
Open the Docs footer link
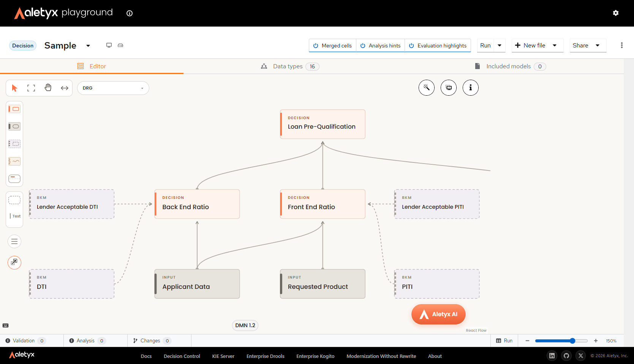[x=146, y=356]
